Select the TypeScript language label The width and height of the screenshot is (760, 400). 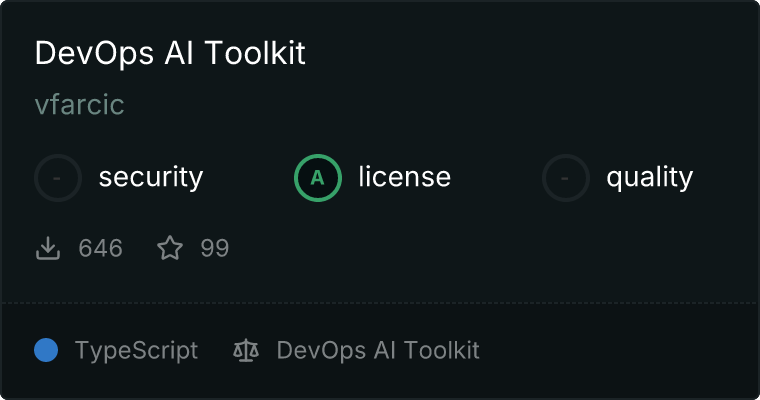[136, 351]
